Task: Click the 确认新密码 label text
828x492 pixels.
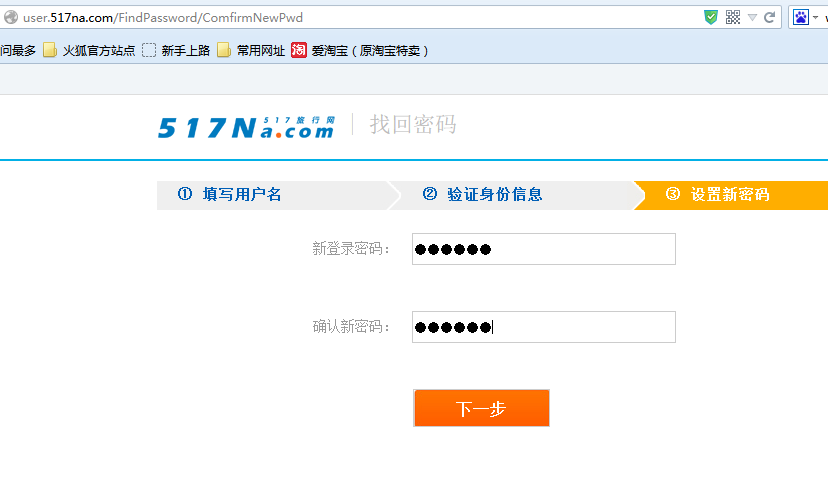Action: pos(351,327)
